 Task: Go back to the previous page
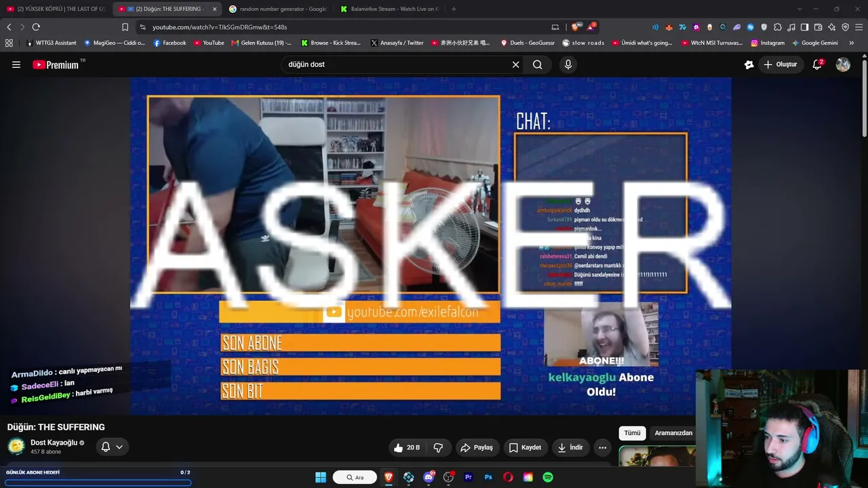point(9,27)
